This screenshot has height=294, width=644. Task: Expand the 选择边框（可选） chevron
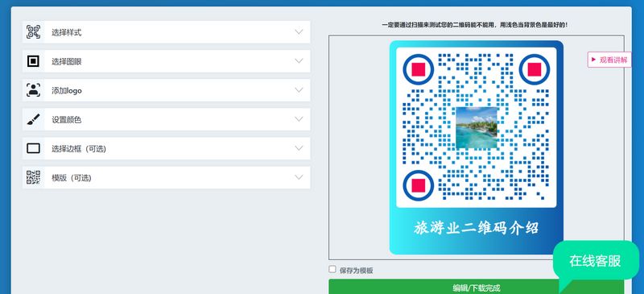[x=299, y=148]
